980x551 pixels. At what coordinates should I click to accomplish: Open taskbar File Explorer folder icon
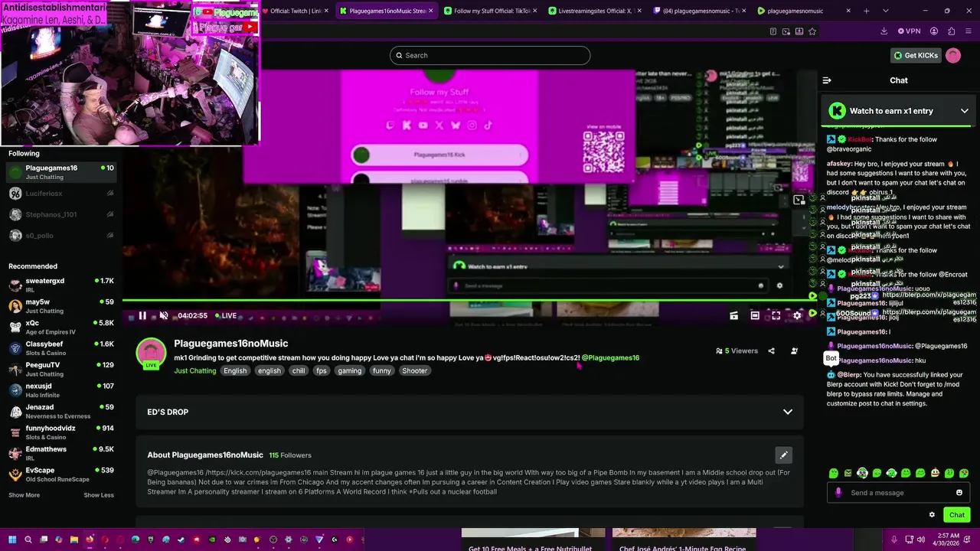[x=74, y=540]
